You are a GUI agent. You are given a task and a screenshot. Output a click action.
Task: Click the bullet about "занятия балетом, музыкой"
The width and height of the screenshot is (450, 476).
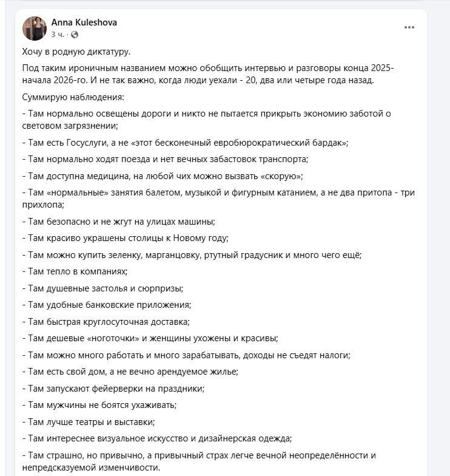(218, 199)
